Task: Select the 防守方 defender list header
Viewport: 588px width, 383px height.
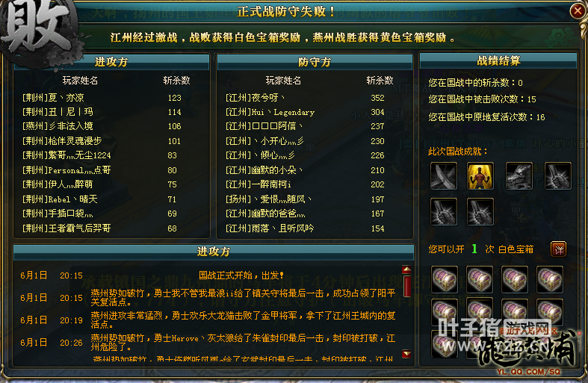Action: tap(315, 62)
